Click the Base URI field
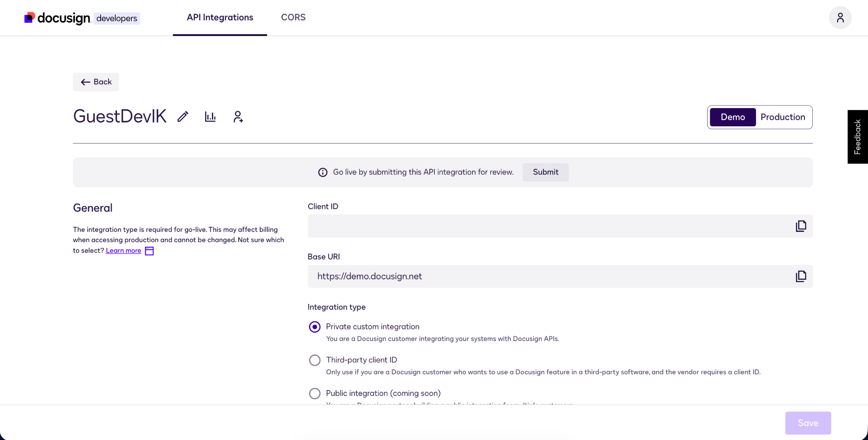 pyautogui.click(x=560, y=276)
